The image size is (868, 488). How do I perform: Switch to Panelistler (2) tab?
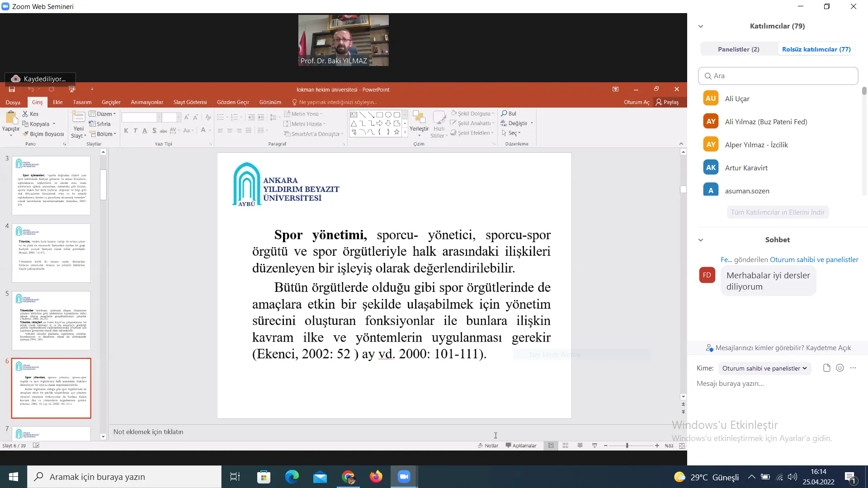(x=738, y=49)
